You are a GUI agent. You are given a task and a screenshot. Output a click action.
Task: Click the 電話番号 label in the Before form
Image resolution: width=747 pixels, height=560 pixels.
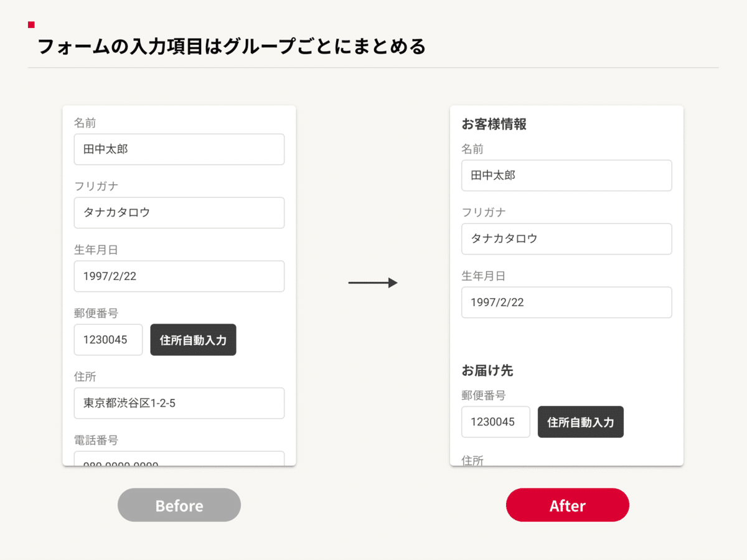96,441
